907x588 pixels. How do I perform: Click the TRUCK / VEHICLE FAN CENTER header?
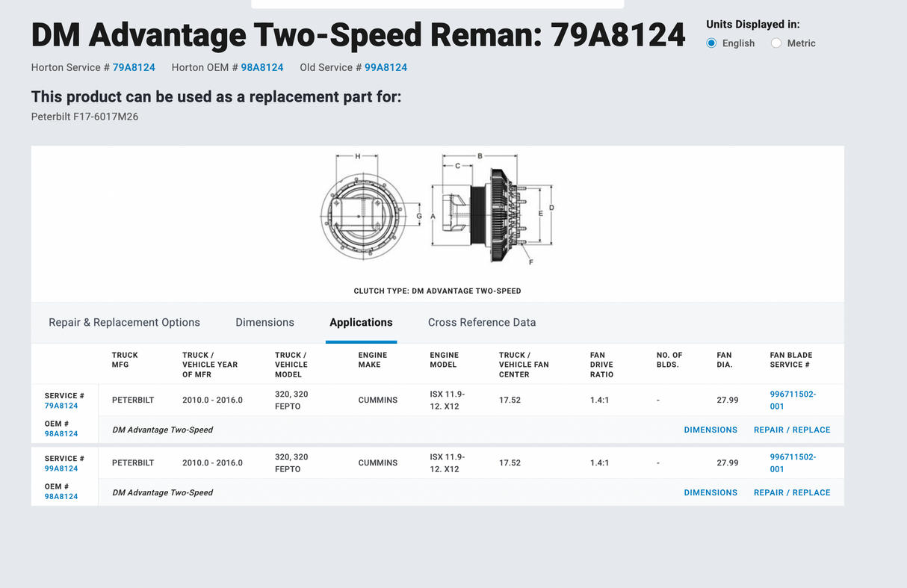pos(524,365)
